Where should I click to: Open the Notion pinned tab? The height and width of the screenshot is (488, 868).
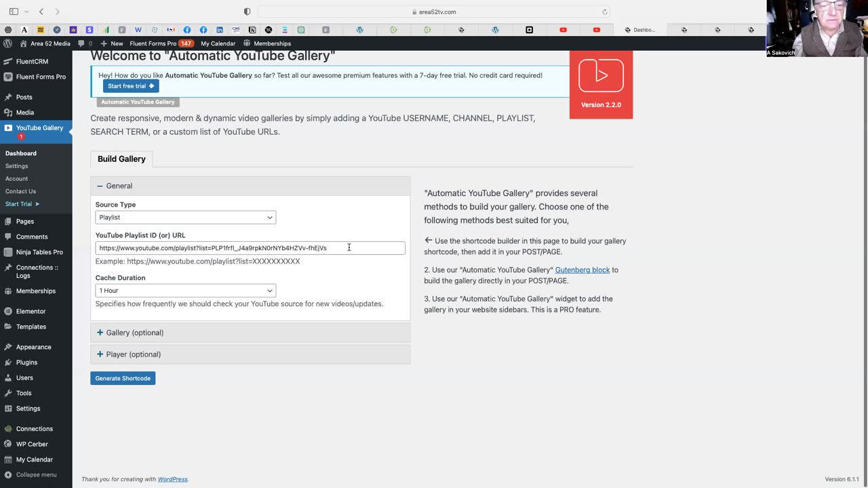tap(252, 30)
